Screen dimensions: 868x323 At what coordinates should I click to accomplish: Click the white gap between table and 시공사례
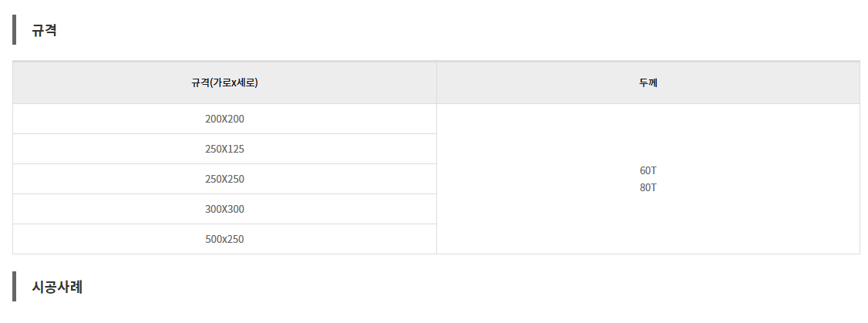(436, 262)
